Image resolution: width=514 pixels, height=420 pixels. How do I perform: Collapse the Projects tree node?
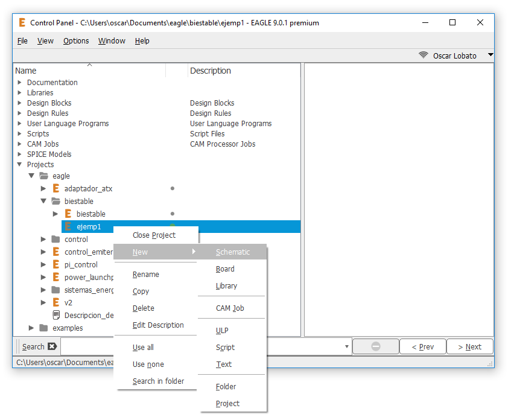(20, 165)
